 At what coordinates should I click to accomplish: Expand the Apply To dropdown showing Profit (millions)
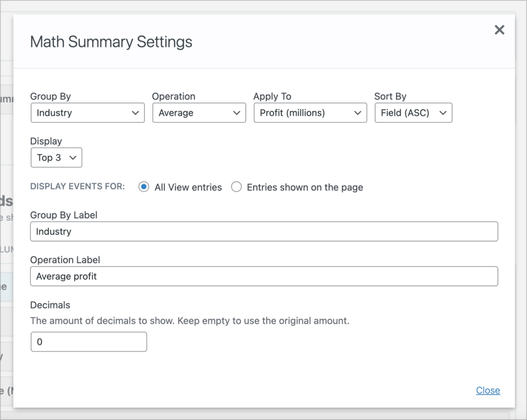[x=310, y=113]
